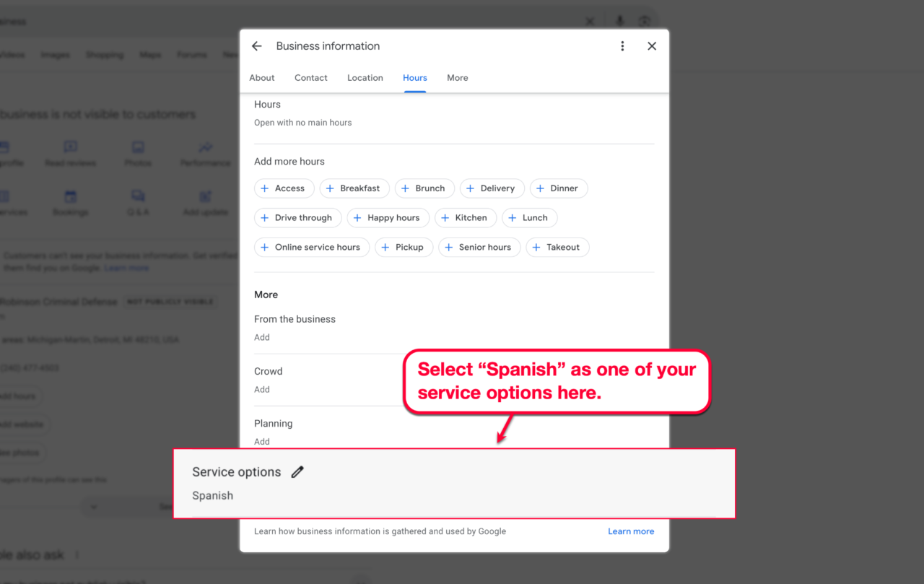The image size is (924, 584).
Task: Add Delivery hours chip
Action: coord(492,188)
